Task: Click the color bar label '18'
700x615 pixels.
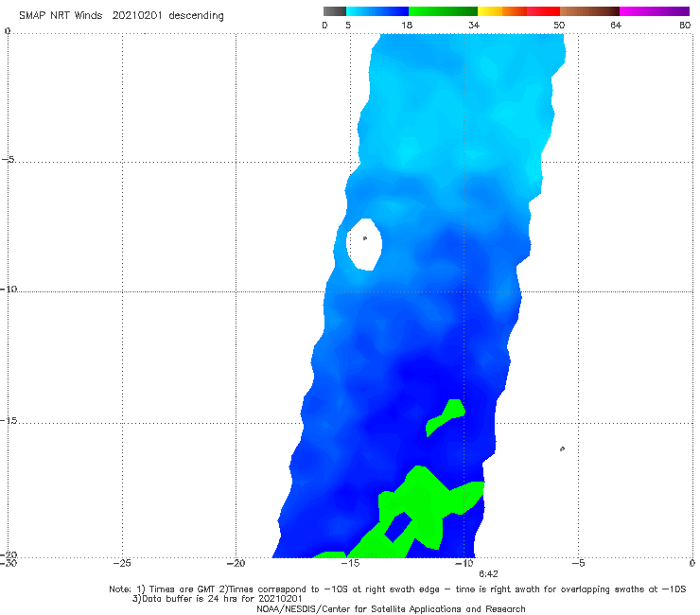Action: click(407, 25)
